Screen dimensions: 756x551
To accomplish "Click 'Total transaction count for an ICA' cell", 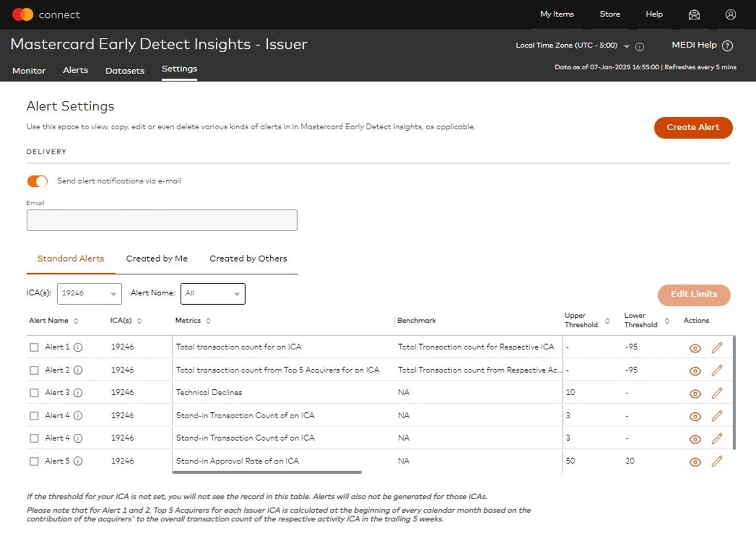I will click(x=239, y=347).
